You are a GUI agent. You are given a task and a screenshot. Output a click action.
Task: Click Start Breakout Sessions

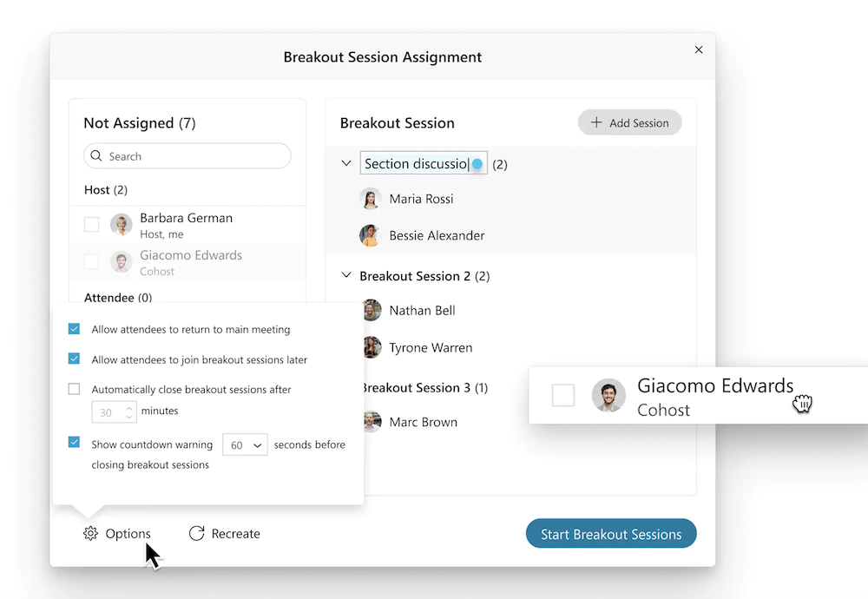pos(611,534)
